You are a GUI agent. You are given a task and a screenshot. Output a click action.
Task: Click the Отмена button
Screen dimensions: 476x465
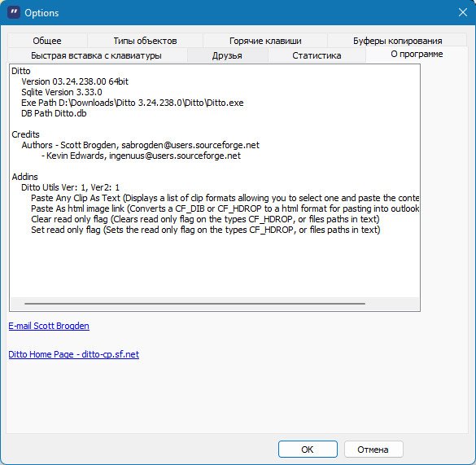pos(373,450)
